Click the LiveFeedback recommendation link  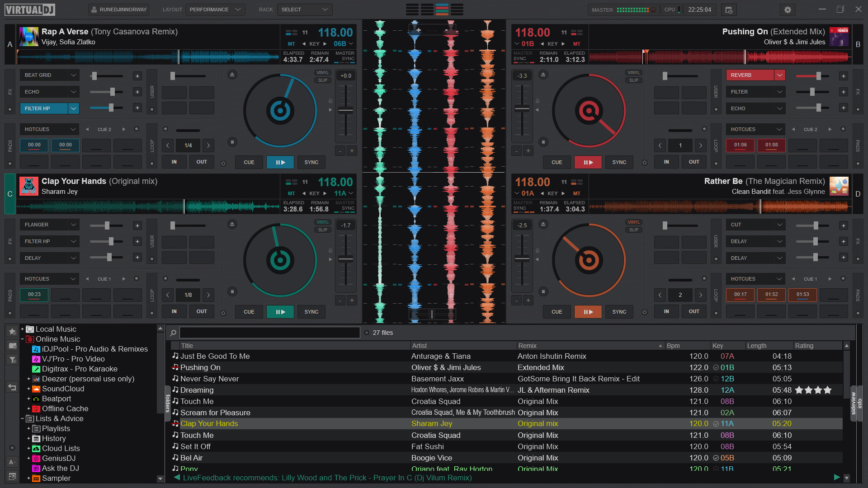click(x=328, y=478)
